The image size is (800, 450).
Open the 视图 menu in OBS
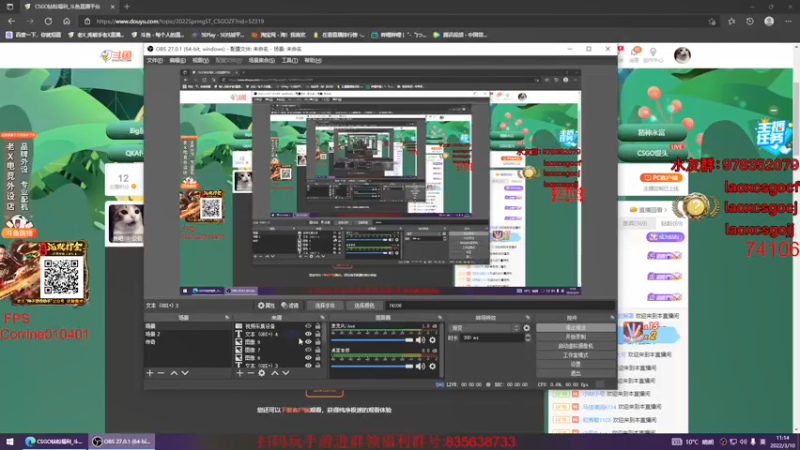[200, 60]
